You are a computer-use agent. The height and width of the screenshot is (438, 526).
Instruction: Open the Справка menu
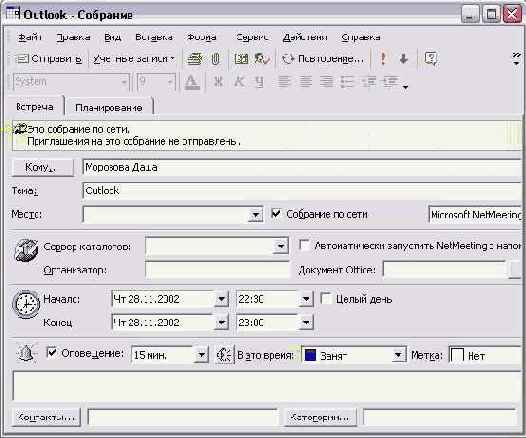361,37
